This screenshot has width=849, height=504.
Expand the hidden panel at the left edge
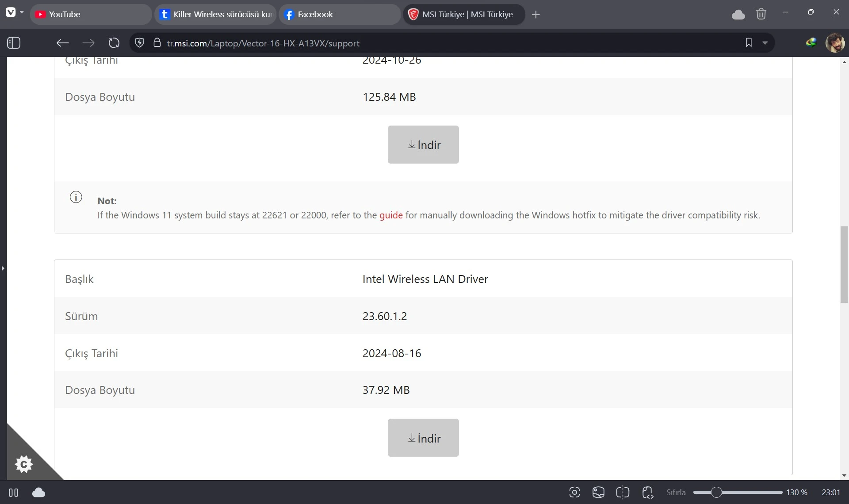tap(3, 268)
